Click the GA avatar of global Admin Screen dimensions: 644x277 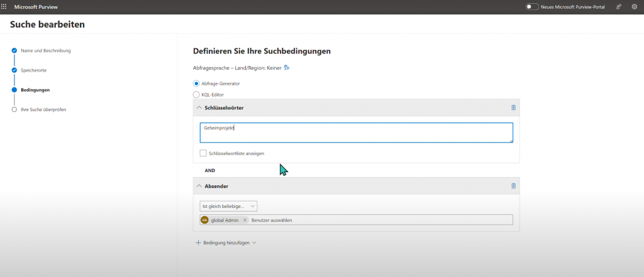point(204,220)
